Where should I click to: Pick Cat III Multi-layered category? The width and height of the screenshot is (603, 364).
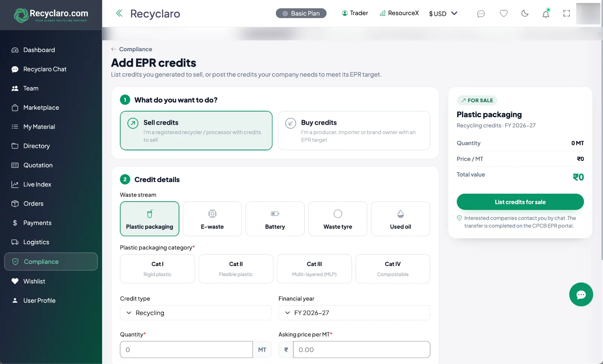point(314,269)
